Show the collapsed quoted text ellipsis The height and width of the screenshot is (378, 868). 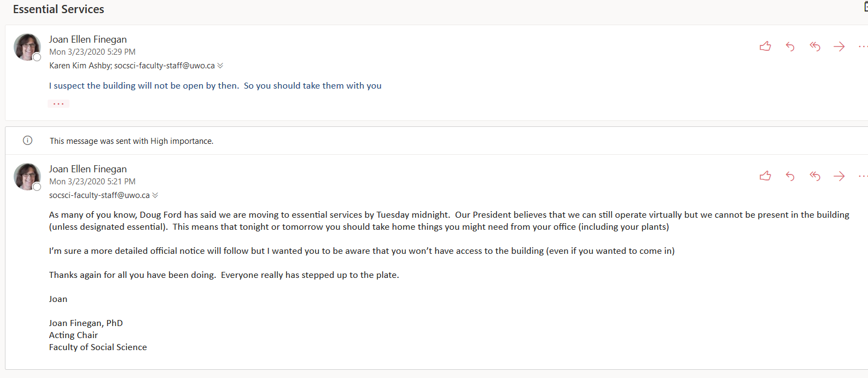[x=59, y=103]
